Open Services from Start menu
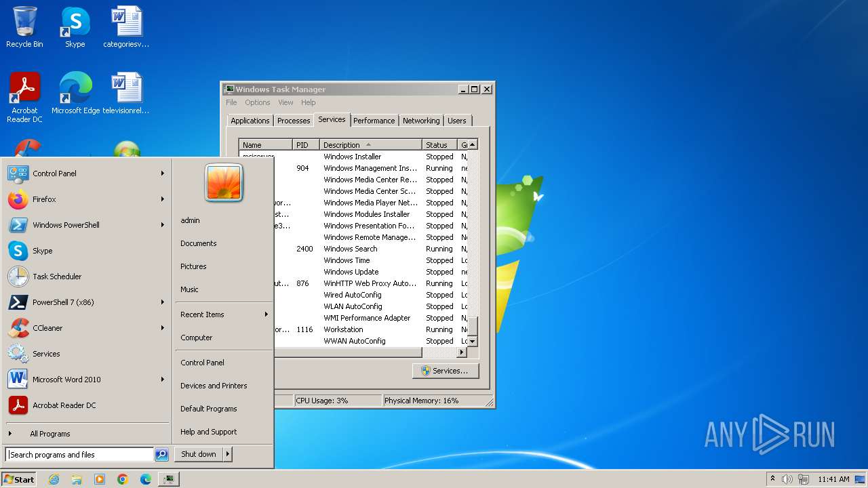Screen dimensions: 868x488 tap(87, 354)
